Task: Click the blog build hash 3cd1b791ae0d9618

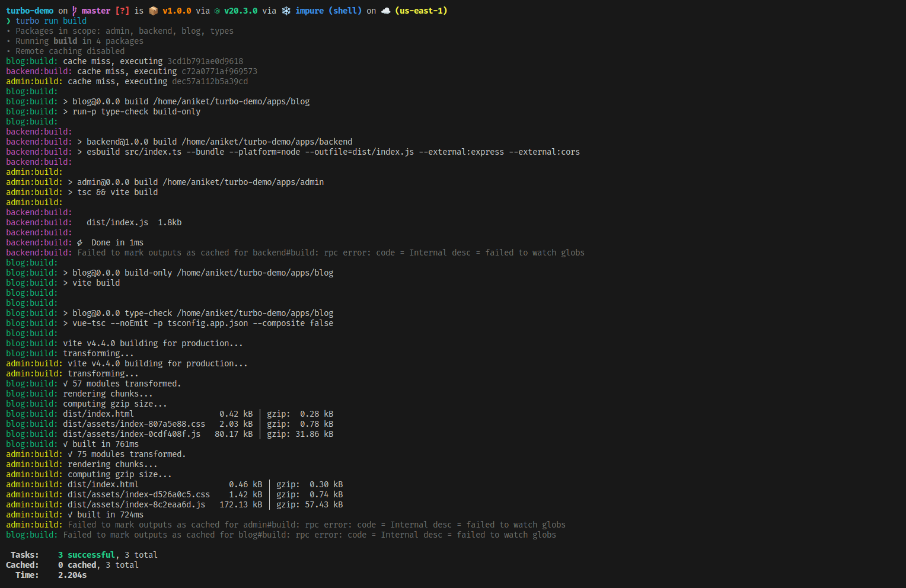Action: pyautogui.click(x=205, y=61)
